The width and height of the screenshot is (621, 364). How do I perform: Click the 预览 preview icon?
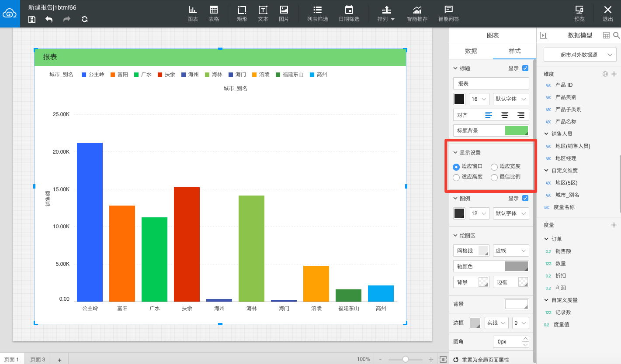pos(579,14)
